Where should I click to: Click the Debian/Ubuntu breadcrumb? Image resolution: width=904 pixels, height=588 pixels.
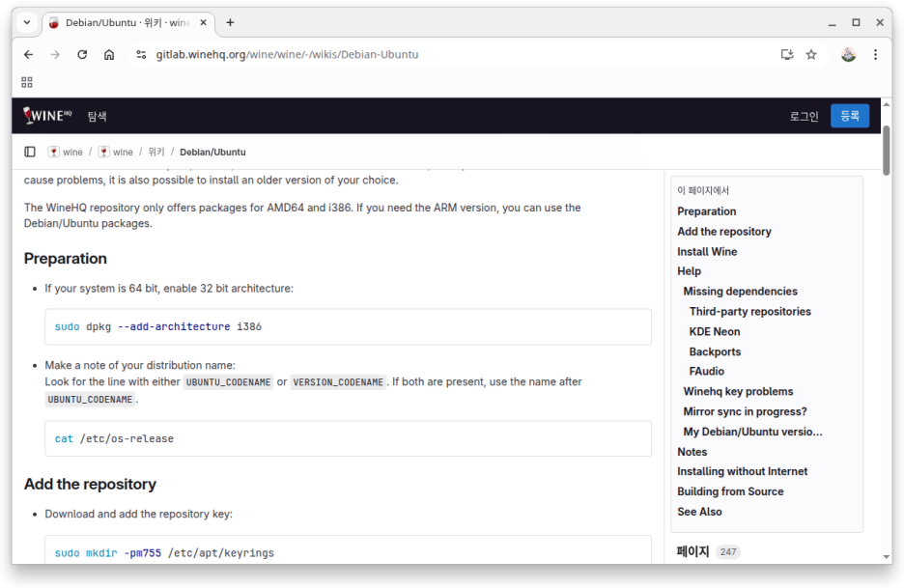click(x=212, y=153)
